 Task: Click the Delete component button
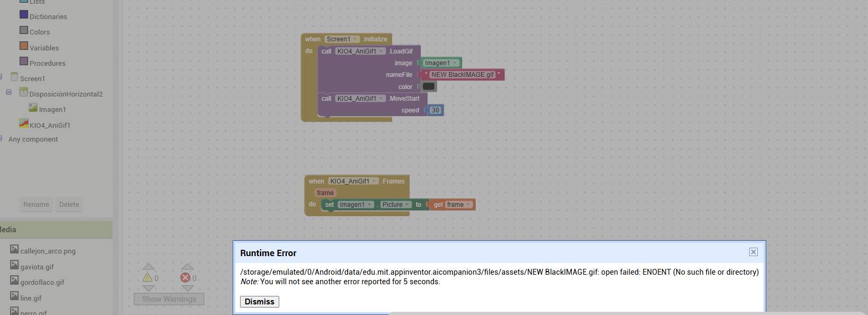tap(69, 204)
